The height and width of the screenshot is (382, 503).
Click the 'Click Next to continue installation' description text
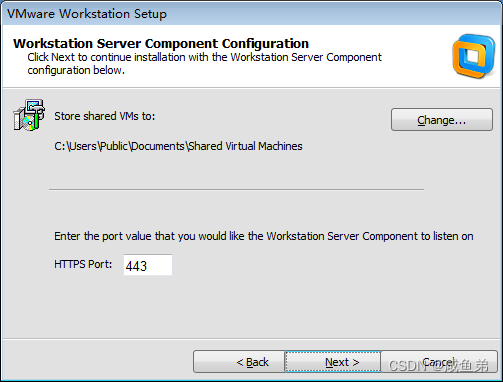[204, 63]
